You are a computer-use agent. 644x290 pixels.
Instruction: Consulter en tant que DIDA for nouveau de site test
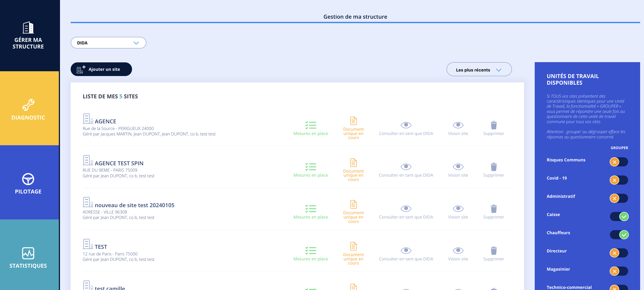point(406,212)
